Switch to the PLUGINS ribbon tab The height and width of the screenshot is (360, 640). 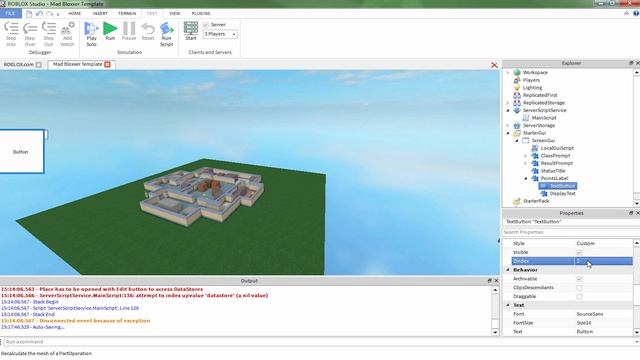(201, 13)
